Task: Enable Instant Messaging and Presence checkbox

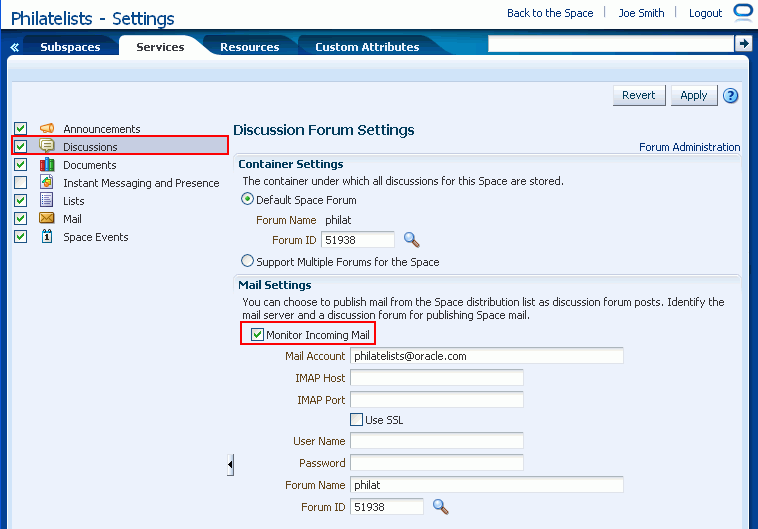Action: click(20, 182)
